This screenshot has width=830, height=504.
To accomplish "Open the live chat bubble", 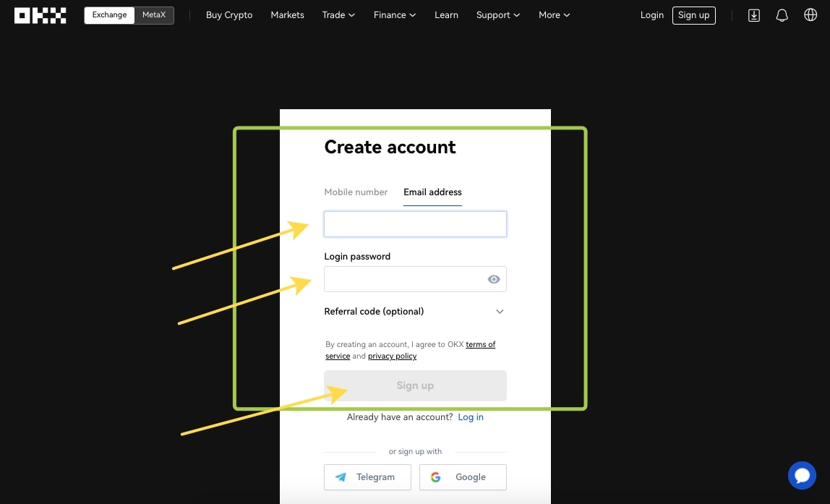I will point(802,475).
